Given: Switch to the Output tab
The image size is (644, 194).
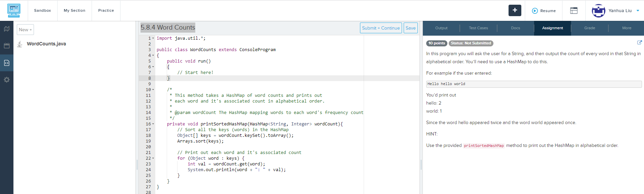Looking at the screenshot, I should click(x=441, y=28).
